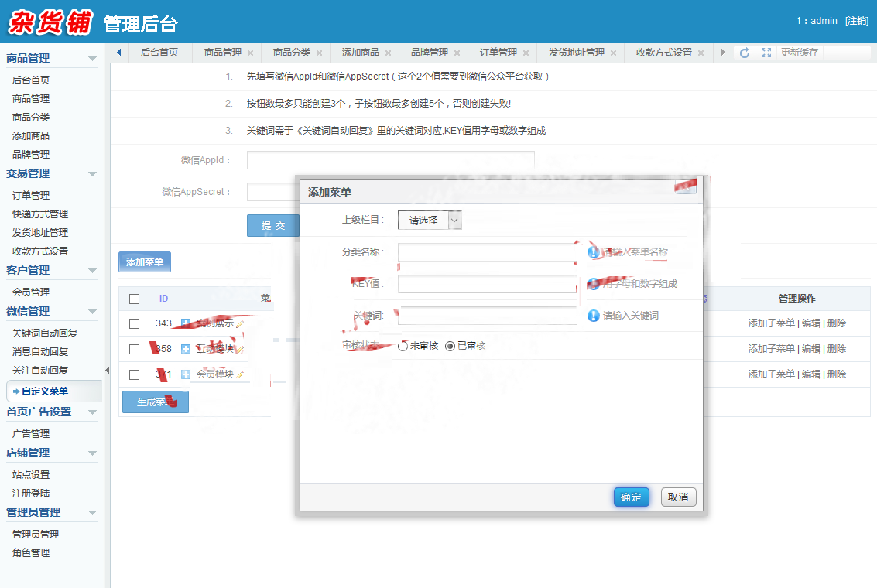Switch to the 品牌管理 tab
Screen dimensions: 877x588
430,53
